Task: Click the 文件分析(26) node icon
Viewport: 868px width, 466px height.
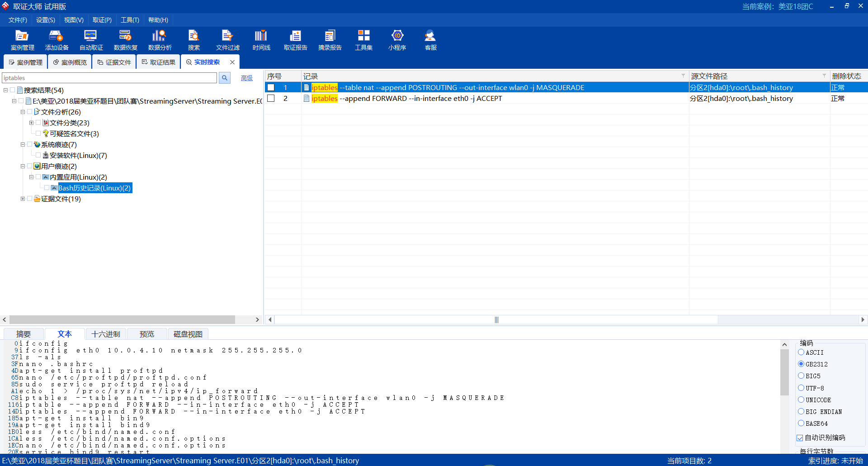Action: [37, 112]
